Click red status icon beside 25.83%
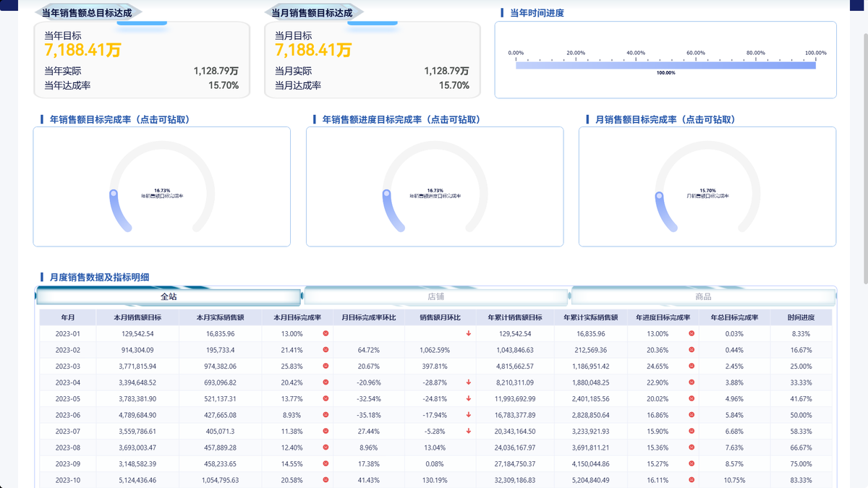This screenshot has width=868, height=488. pyautogui.click(x=325, y=366)
